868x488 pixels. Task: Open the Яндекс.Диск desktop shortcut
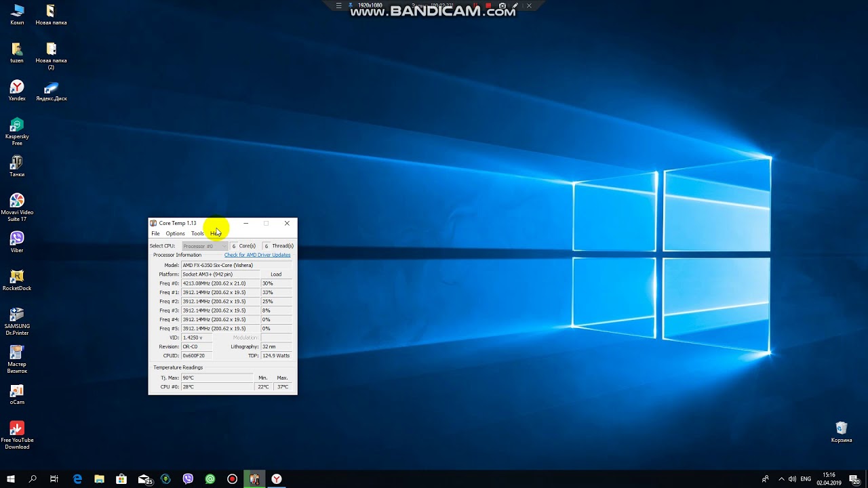click(51, 91)
